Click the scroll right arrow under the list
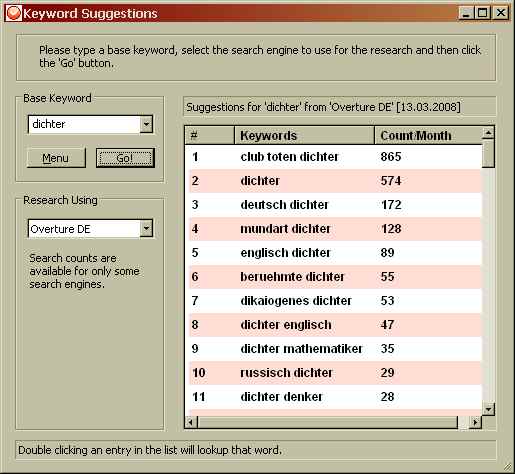This screenshot has width=515, height=474. coord(475,422)
